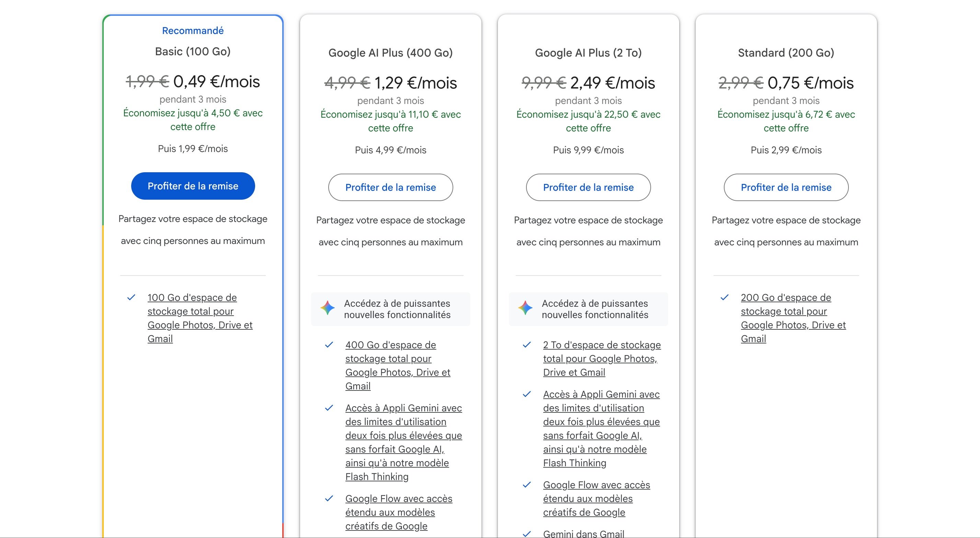Open the 100 Go d'espace de stockage link
Image resolution: width=980 pixels, height=538 pixels.
tap(200, 318)
